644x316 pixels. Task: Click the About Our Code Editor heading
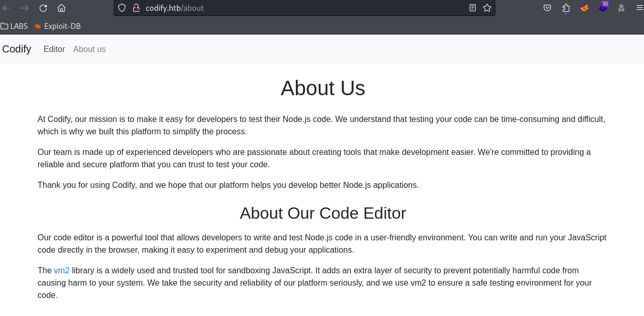click(323, 213)
